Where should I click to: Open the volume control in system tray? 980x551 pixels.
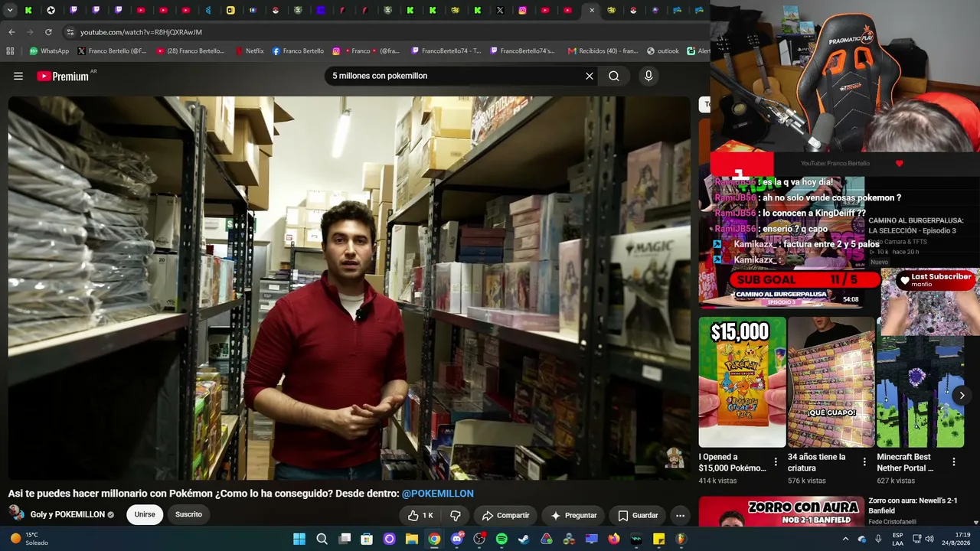tap(929, 539)
